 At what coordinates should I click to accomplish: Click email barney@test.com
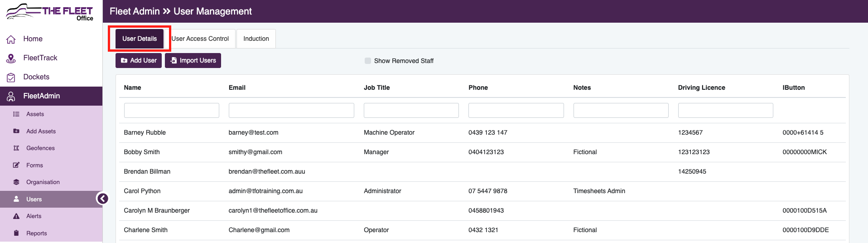pyautogui.click(x=253, y=132)
